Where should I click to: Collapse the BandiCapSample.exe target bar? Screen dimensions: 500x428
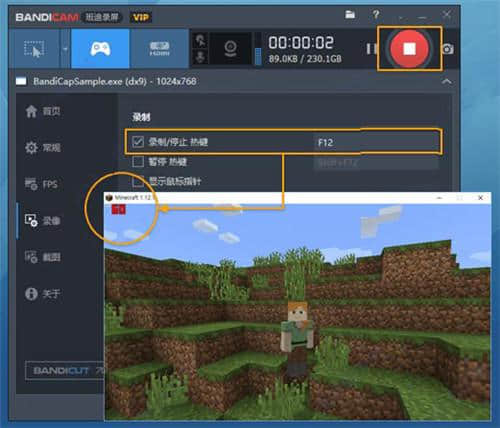[x=447, y=81]
